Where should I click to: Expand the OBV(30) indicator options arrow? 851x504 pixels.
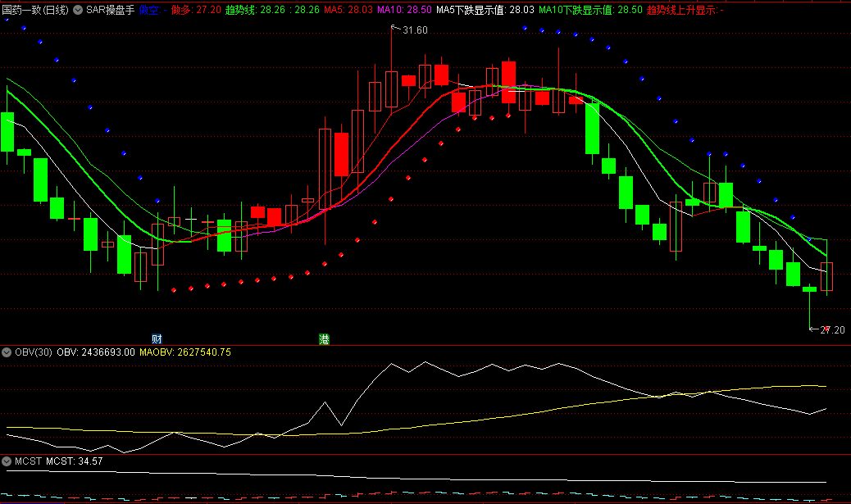[7, 352]
